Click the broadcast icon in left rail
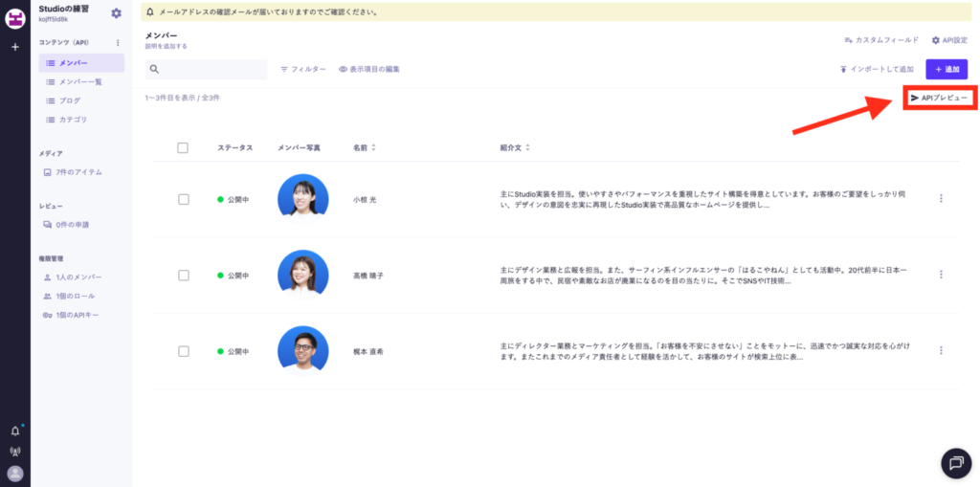Image resolution: width=980 pixels, height=487 pixels. [x=15, y=452]
